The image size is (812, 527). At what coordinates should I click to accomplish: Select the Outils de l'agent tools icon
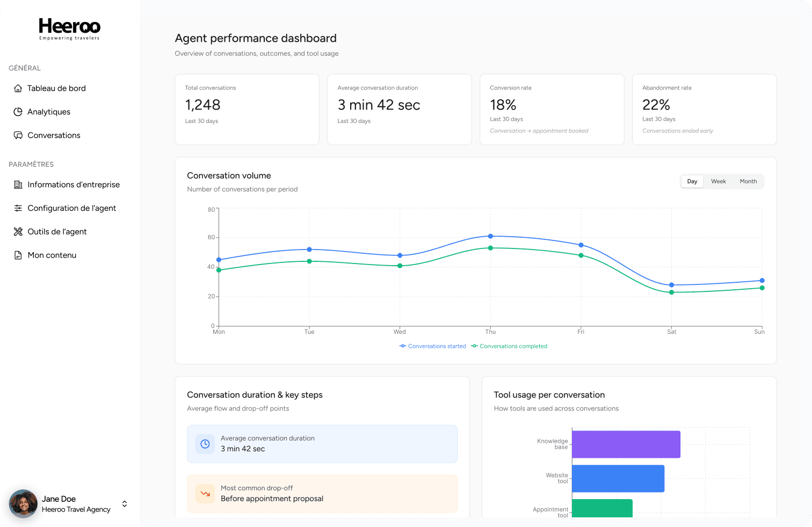(18, 232)
